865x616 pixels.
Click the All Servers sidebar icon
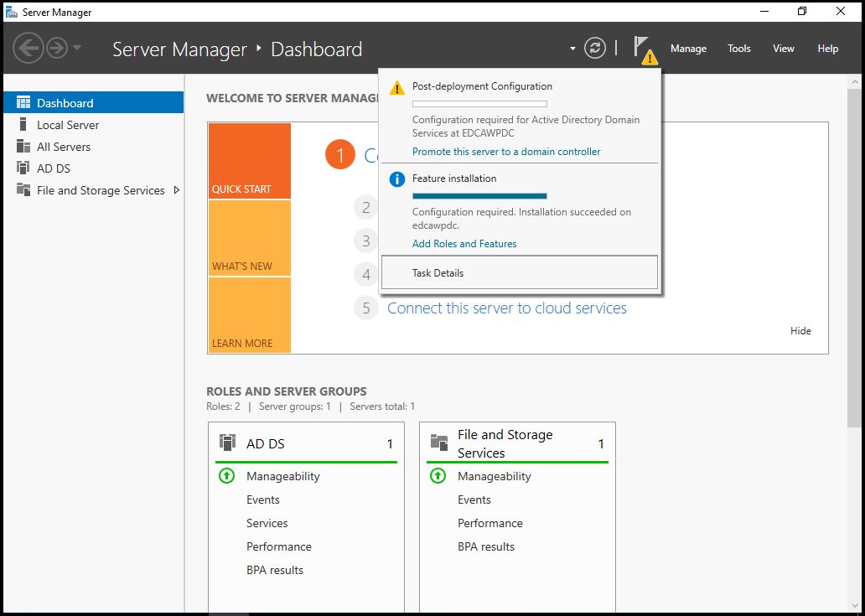[23, 147]
